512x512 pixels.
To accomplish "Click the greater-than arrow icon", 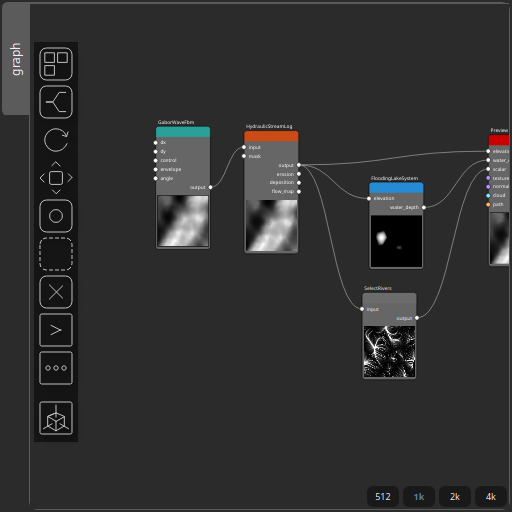I will 56,330.
